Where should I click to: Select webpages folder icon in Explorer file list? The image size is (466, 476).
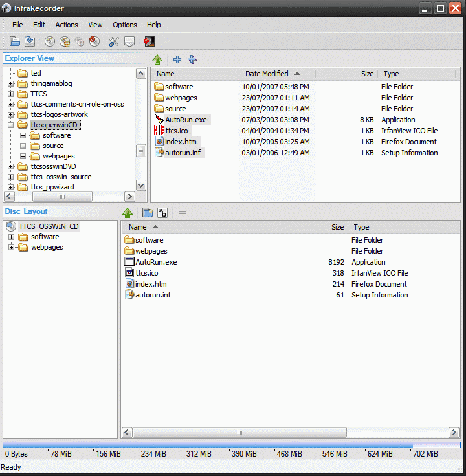tap(159, 98)
